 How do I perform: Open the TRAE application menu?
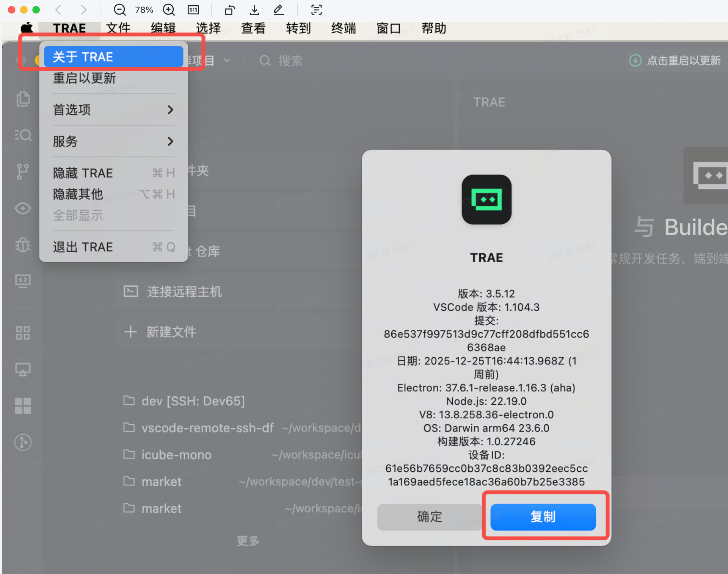coord(69,28)
